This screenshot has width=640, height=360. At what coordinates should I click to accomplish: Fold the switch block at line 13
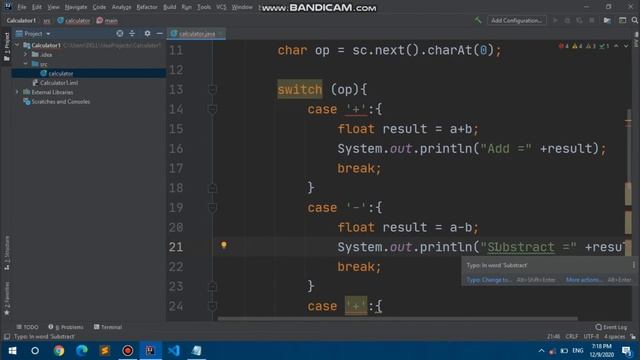pyautogui.click(x=212, y=89)
